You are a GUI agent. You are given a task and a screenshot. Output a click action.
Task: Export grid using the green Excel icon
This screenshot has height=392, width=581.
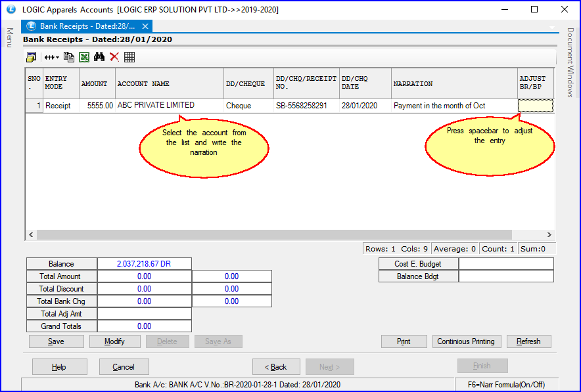[84, 57]
